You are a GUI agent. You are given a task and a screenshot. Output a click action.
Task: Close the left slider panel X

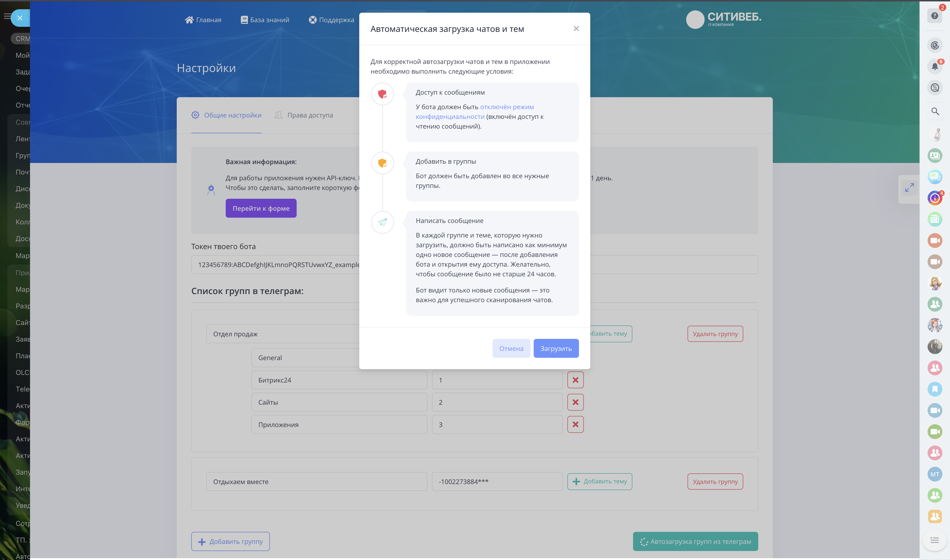[x=20, y=18]
